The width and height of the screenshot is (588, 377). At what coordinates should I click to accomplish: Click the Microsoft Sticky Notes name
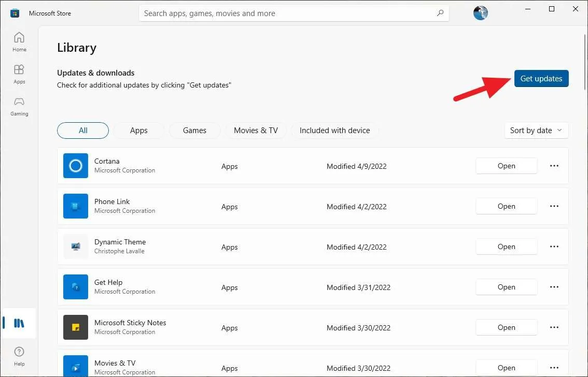(x=130, y=323)
